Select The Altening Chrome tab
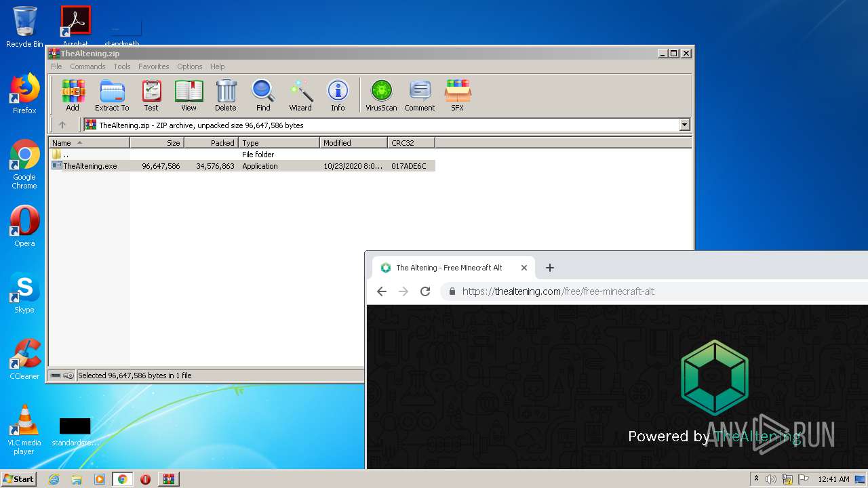Viewport: 868px width, 488px height. [453, 268]
